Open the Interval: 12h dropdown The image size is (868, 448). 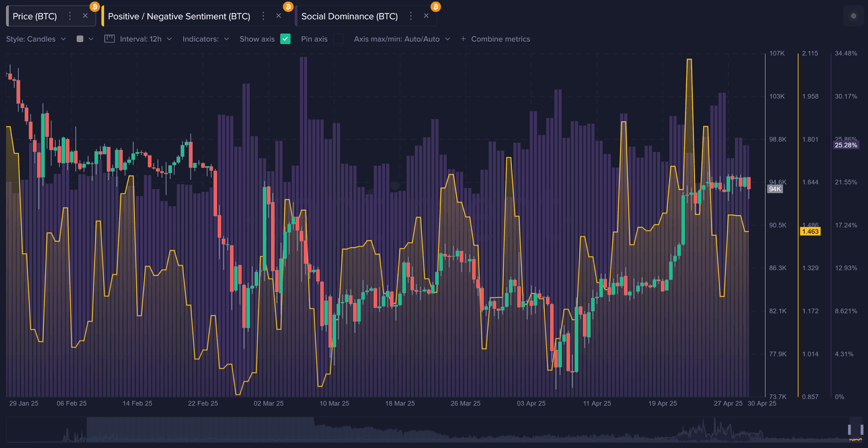coord(145,39)
